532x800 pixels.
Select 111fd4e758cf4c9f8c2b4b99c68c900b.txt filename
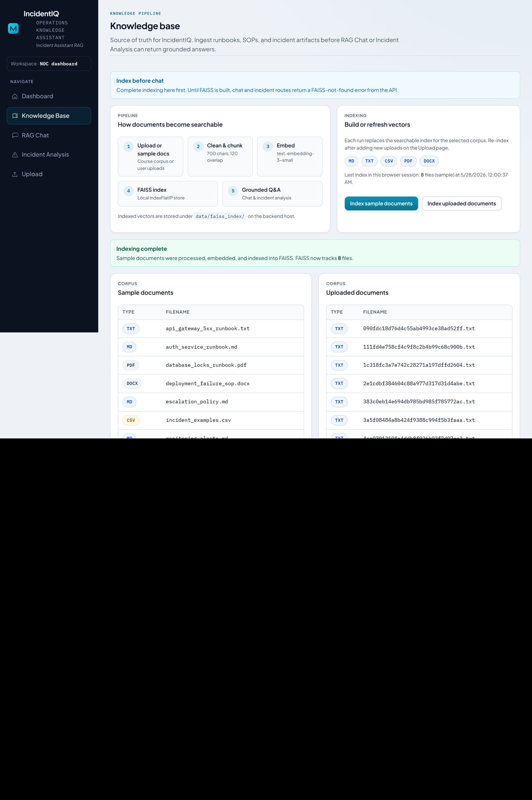click(419, 347)
